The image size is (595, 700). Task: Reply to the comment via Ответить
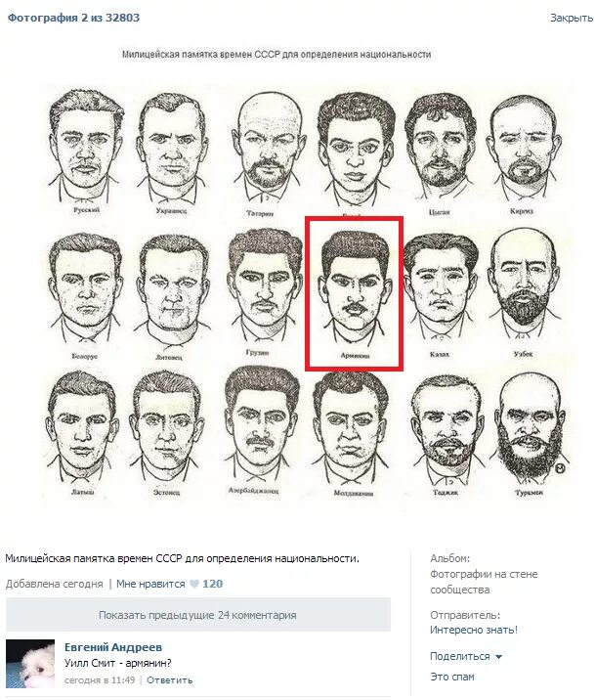pyautogui.click(x=169, y=679)
